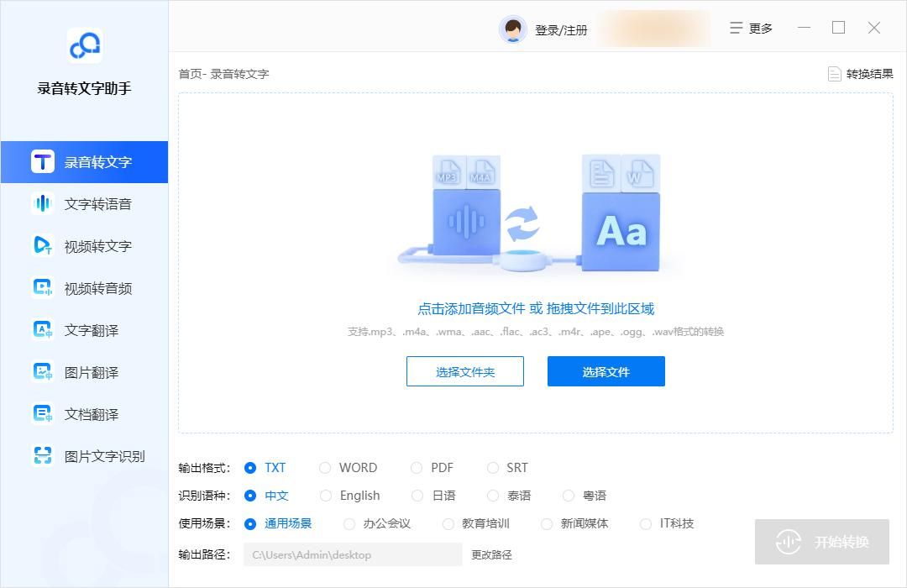This screenshot has width=907, height=588.
Task: Click the user avatar icon
Action: point(513,28)
